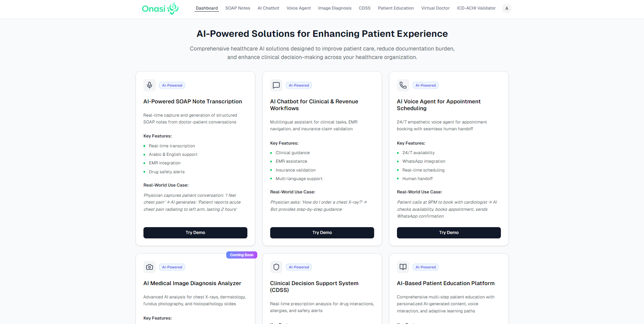Open the ICD-ACHI Validator section
The height and width of the screenshot is (324, 644).
(476, 8)
